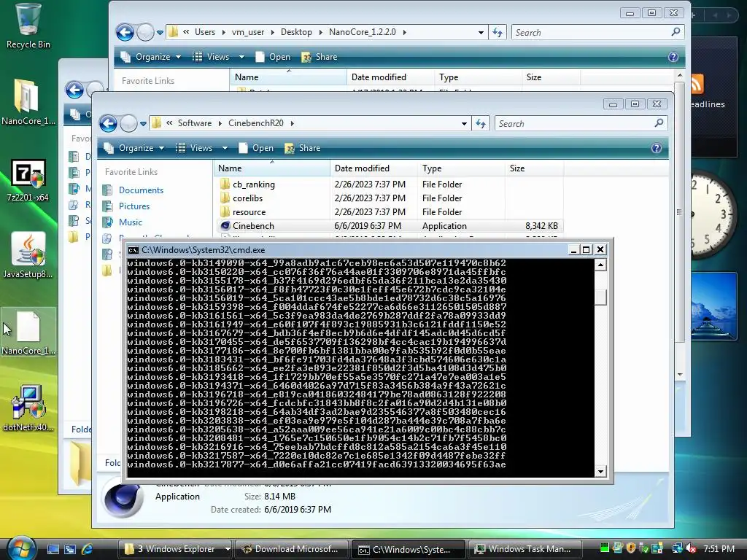Viewport: 747px width, 560px height.
Task: Click Software breadcrumb in CinebenchR20 address bar
Action: coord(194,122)
